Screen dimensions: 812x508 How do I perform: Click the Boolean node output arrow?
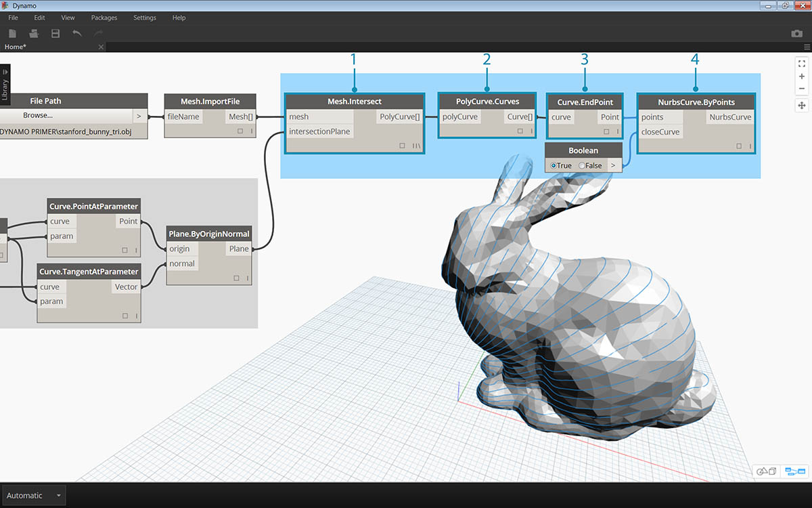pyautogui.click(x=613, y=165)
